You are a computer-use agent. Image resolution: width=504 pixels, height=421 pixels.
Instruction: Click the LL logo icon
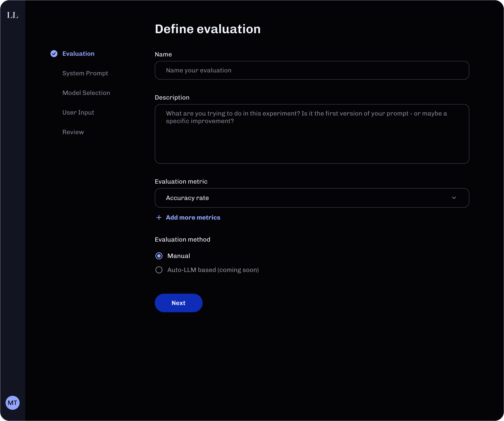[x=12, y=15]
